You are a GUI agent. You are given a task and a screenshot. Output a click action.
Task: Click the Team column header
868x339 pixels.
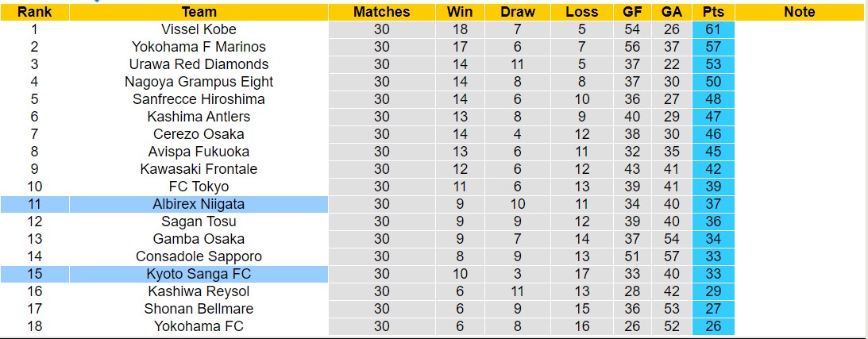[x=199, y=12]
